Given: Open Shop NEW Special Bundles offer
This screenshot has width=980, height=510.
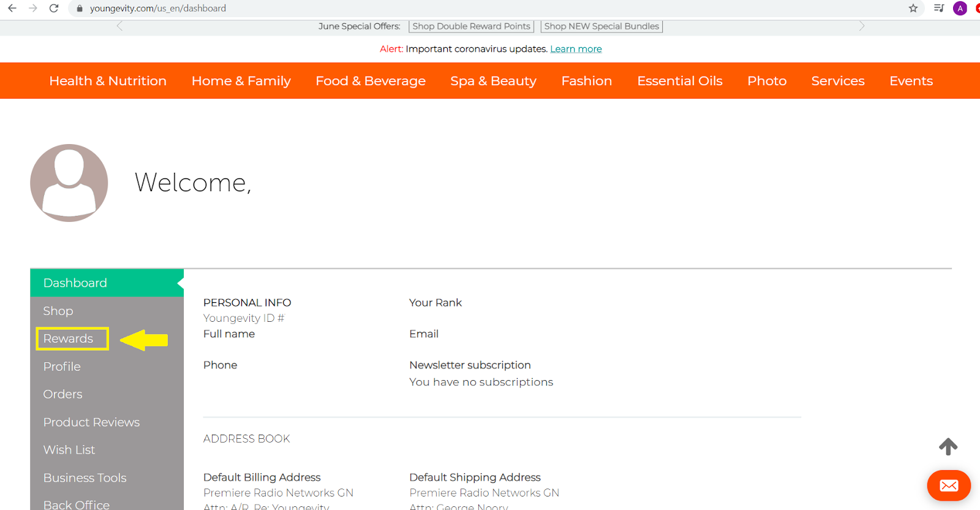Looking at the screenshot, I should 601,26.
